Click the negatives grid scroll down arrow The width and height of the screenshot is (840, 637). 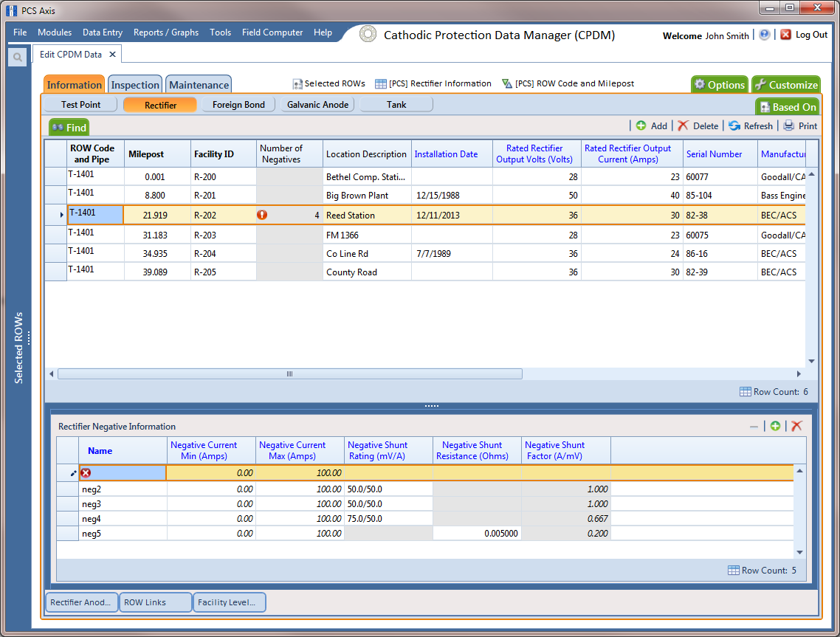tap(799, 552)
